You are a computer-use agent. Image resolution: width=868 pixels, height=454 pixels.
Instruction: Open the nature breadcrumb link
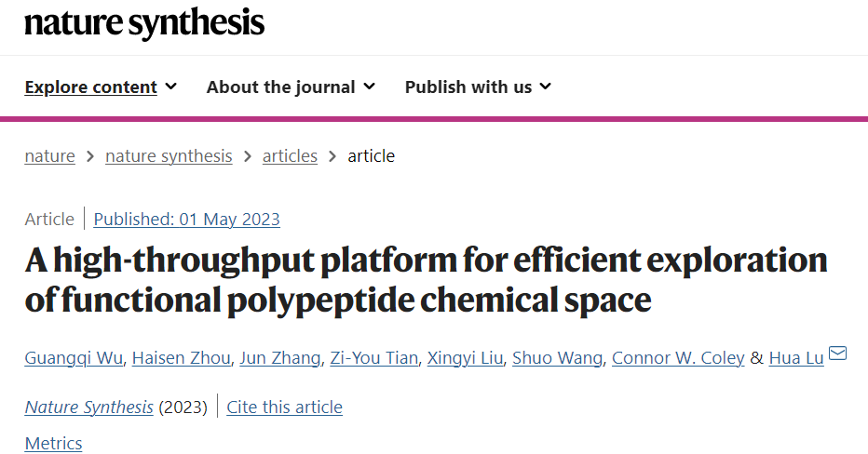tap(49, 156)
